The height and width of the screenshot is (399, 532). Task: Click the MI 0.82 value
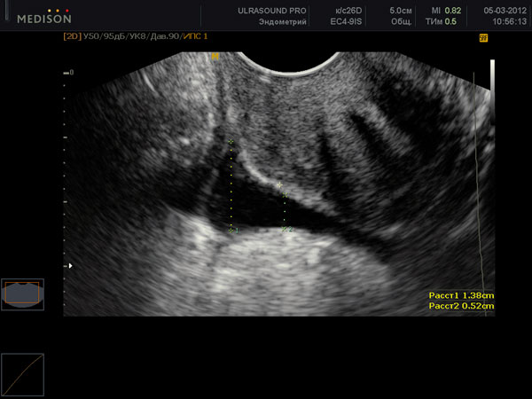pyautogui.click(x=446, y=11)
